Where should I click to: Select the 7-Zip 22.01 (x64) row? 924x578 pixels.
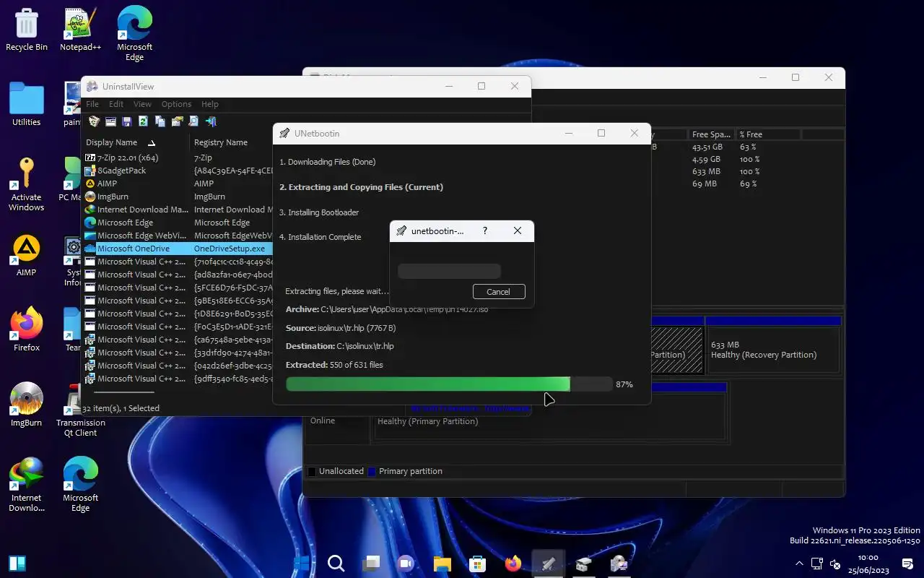[178, 158]
